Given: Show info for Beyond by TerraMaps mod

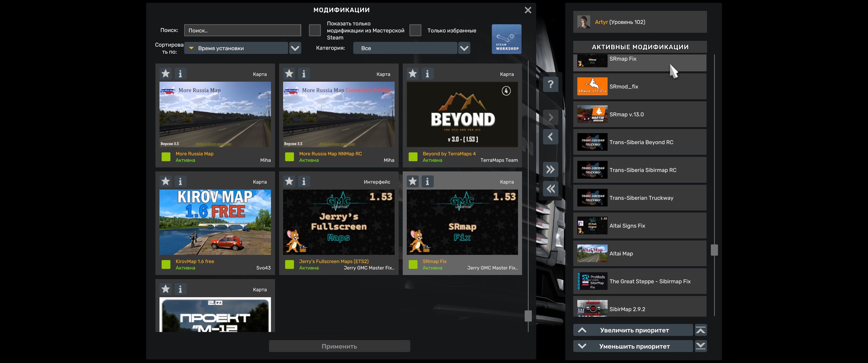Looking at the screenshot, I should coord(427,74).
